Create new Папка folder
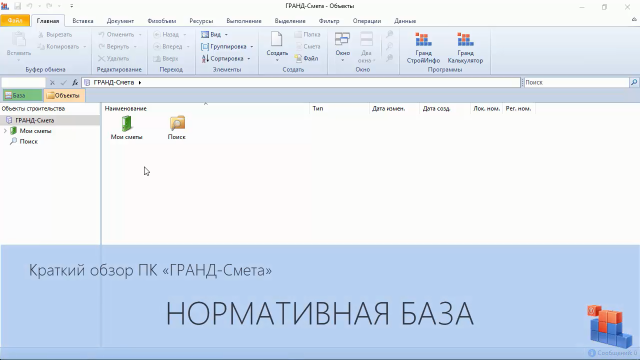Image resolution: width=640 pixels, height=360 pixels. tap(307, 35)
